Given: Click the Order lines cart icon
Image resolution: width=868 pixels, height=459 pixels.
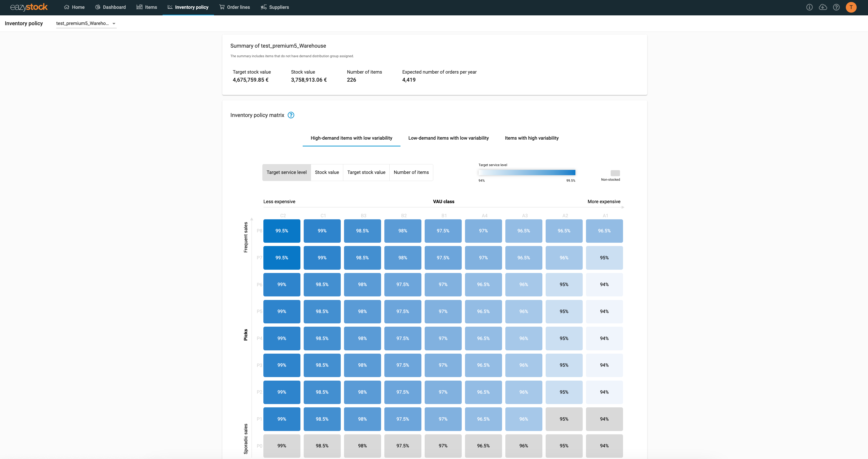Looking at the screenshot, I should (222, 7).
